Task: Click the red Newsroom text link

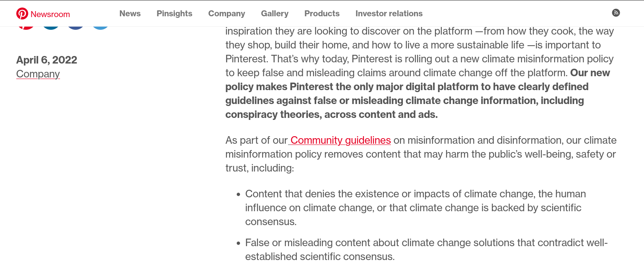Action: 50,14
